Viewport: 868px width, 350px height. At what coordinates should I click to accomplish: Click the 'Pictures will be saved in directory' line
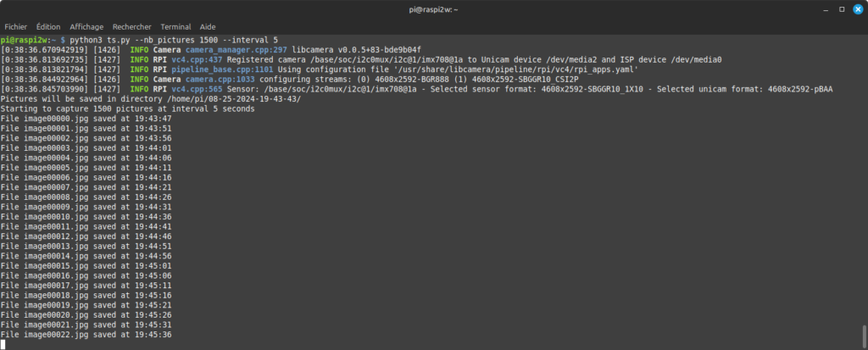point(151,98)
